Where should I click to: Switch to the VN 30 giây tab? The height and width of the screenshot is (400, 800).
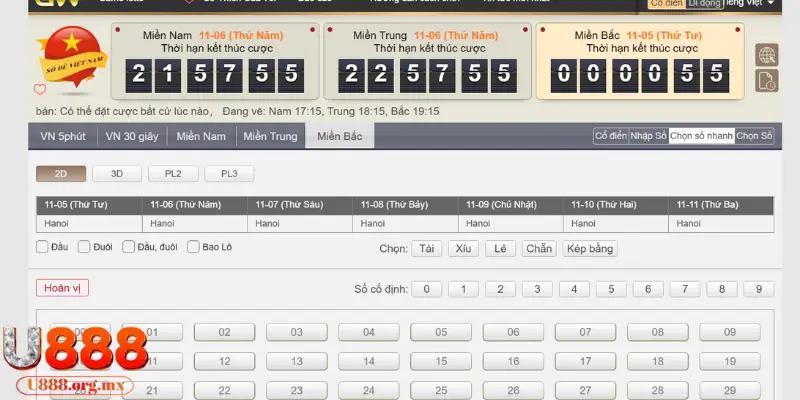tap(132, 137)
